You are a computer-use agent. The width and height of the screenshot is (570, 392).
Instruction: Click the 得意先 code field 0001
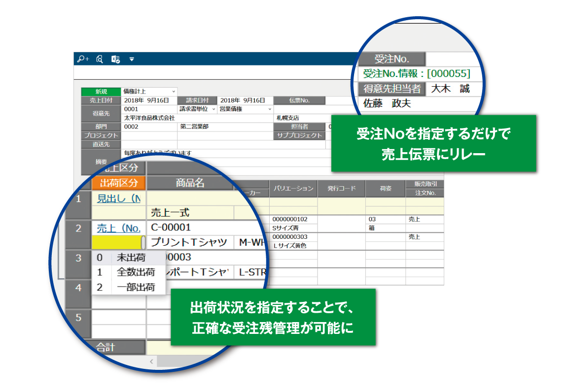pyautogui.click(x=149, y=109)
